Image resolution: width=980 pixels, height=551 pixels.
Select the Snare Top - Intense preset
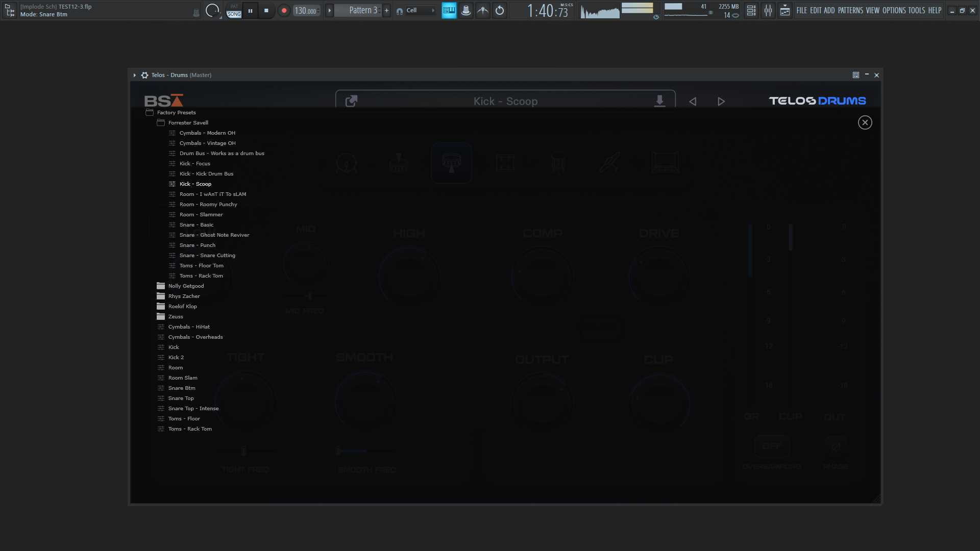(193, 409)
